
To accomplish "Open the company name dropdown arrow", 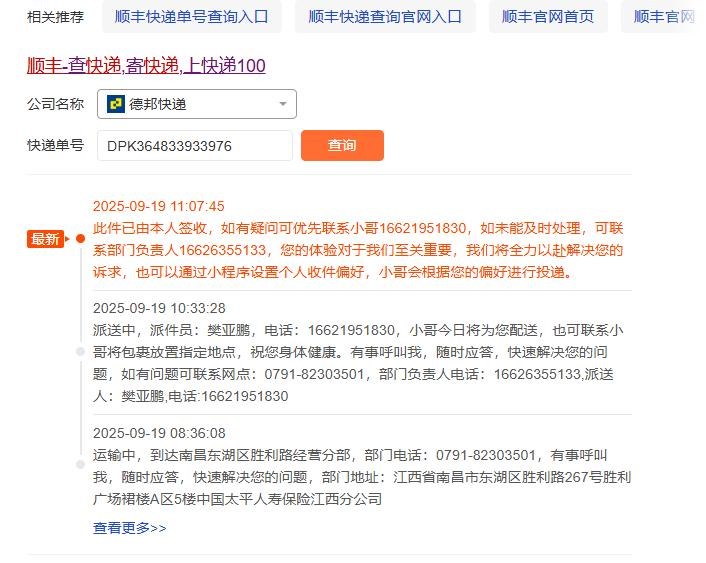I will [283, 104].
